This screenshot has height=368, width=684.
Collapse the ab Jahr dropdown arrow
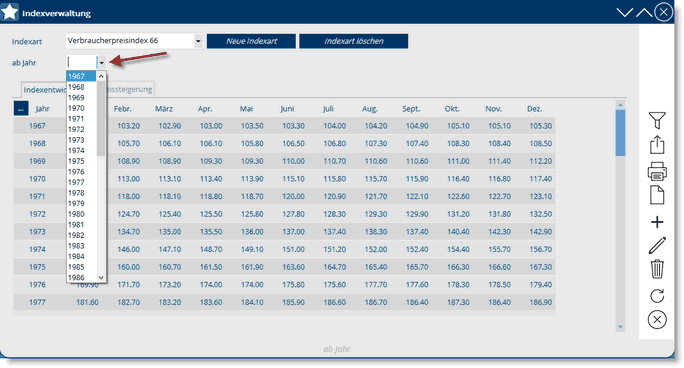101,63
